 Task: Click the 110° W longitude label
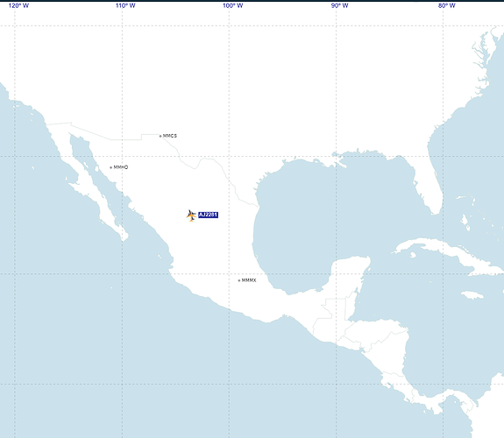point(125,5)
